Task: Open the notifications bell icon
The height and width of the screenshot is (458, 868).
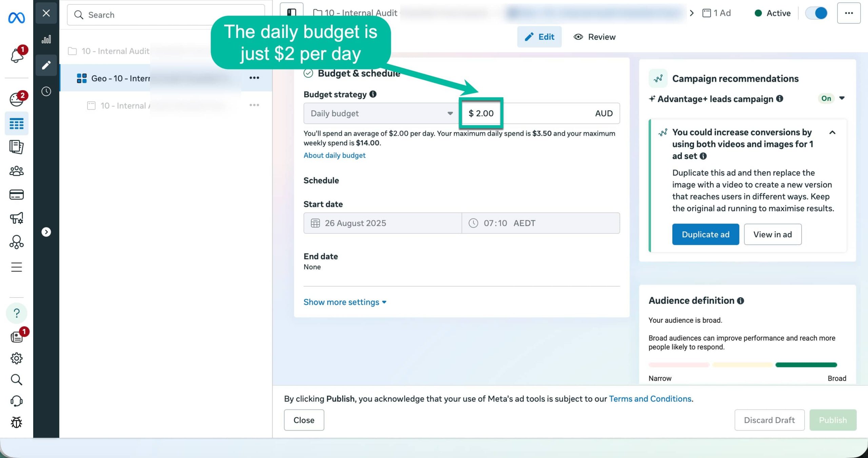Action: [17, 55]
